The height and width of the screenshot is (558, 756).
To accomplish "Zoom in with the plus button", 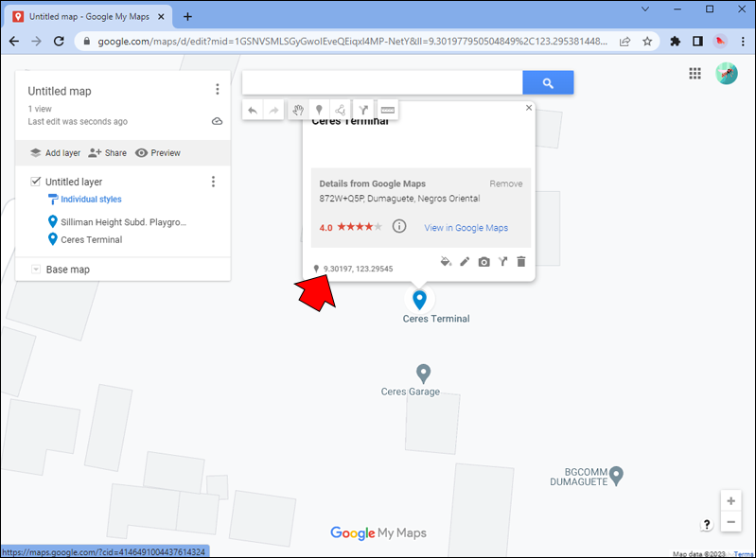I will 731,501.
